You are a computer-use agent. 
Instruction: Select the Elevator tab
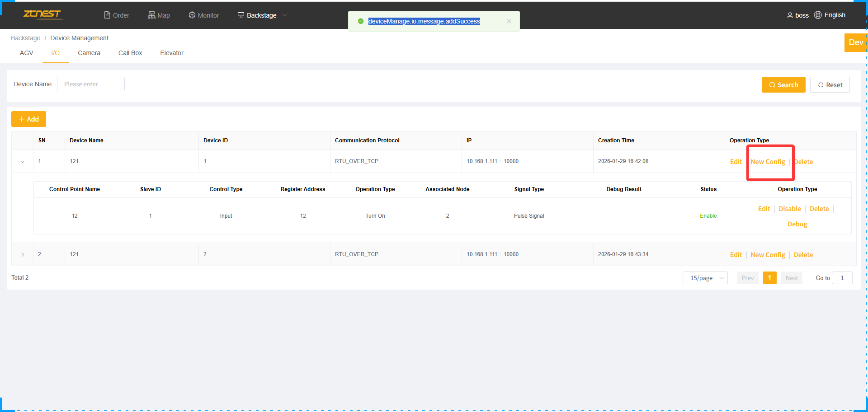172,53
